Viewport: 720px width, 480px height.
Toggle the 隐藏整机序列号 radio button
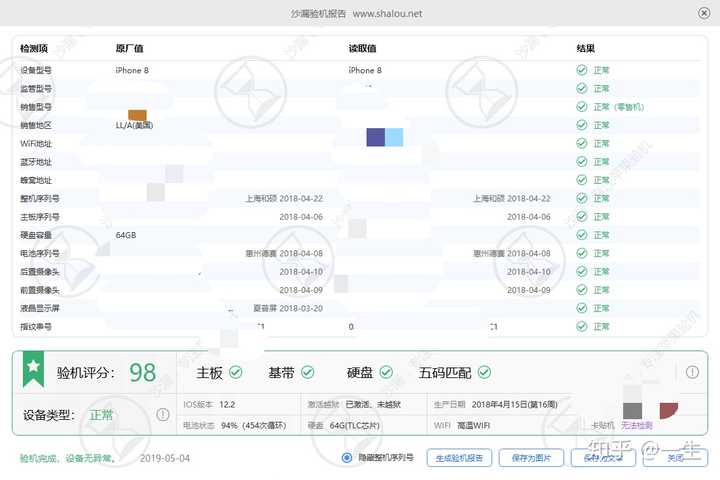pos(347,457)
